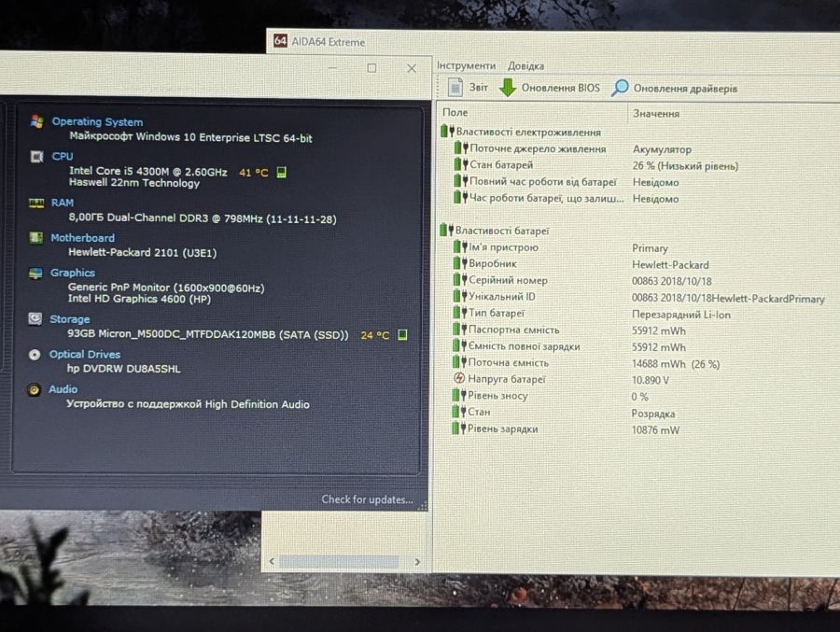This screenshot has height=632, width=840.
Task: Select the Стан row showing Розрядка
Action: [x=563, y=413]
